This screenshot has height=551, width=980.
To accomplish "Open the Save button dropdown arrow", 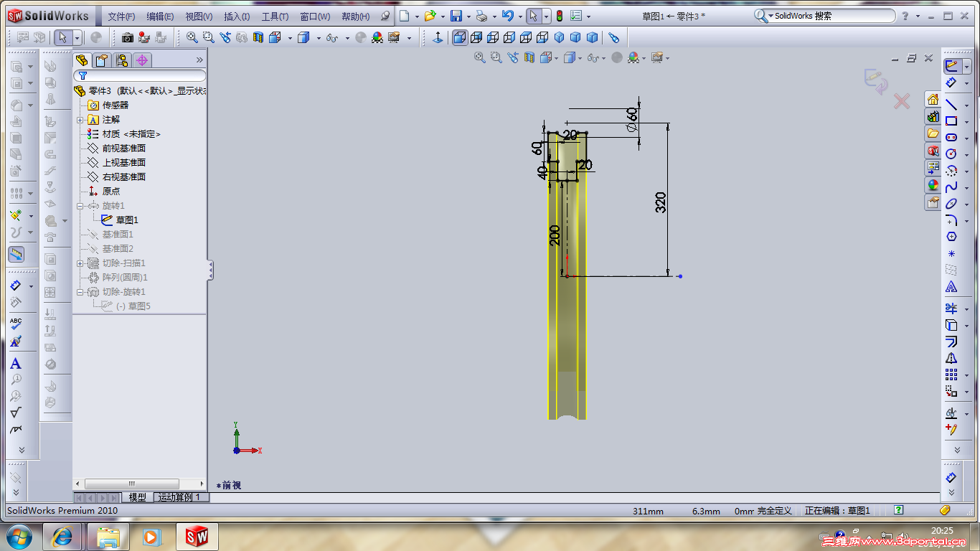I will (x=468, y=16).
